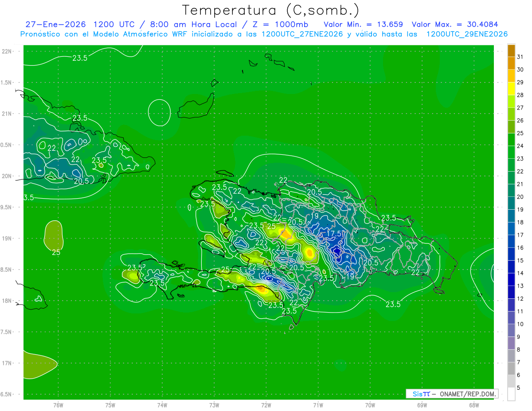
Task: Click the '1200 UTC' time text in the header
Action: 114,24
